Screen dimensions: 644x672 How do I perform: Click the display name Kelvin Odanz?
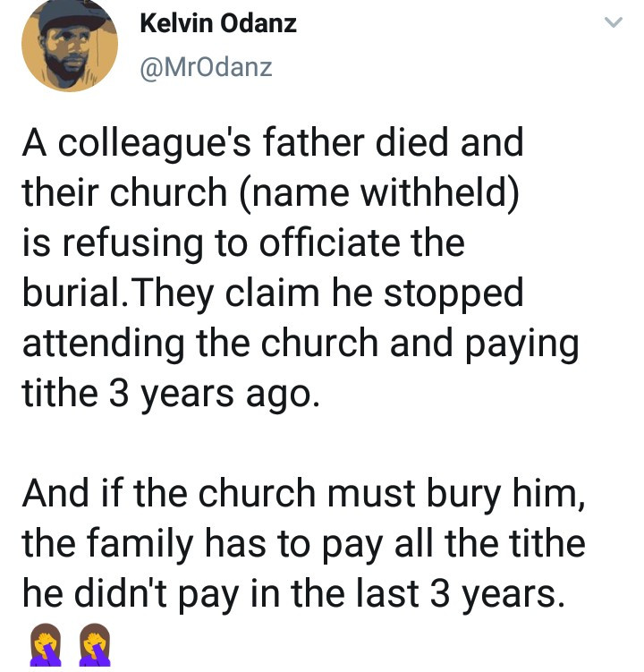coord(218,24)
